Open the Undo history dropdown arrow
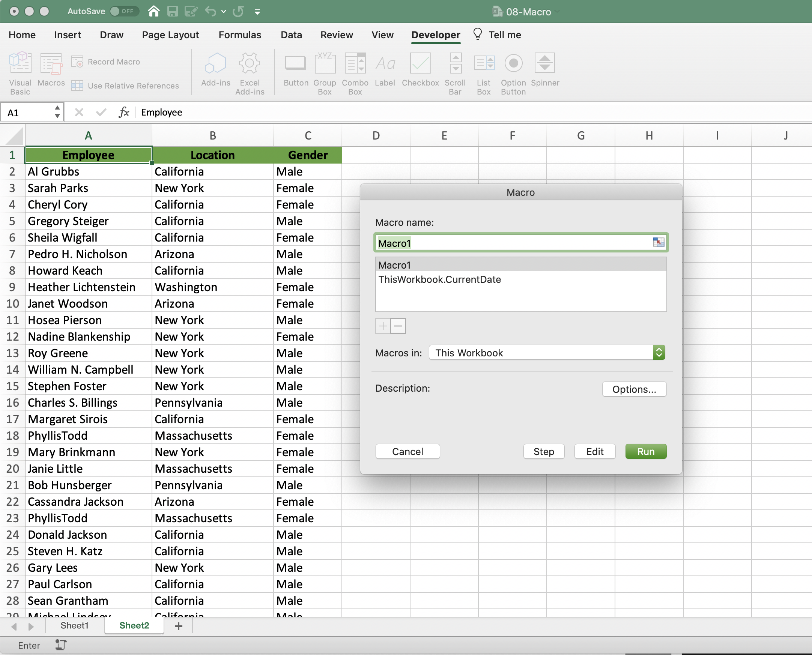Image resolution: width=812 pixels, height=655 pixels. pos(223,12)
